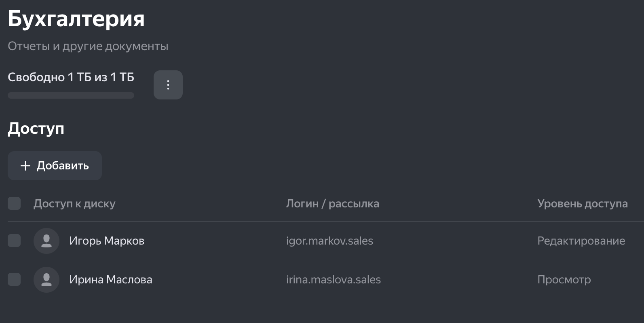
Task: Check the box for Ирина Маслова
Action: (14, 279)
